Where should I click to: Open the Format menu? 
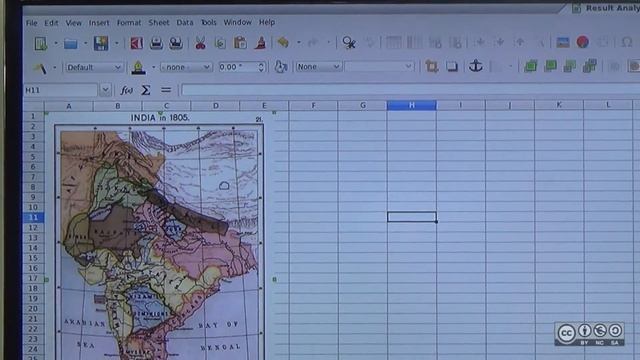tap(129, 23)
